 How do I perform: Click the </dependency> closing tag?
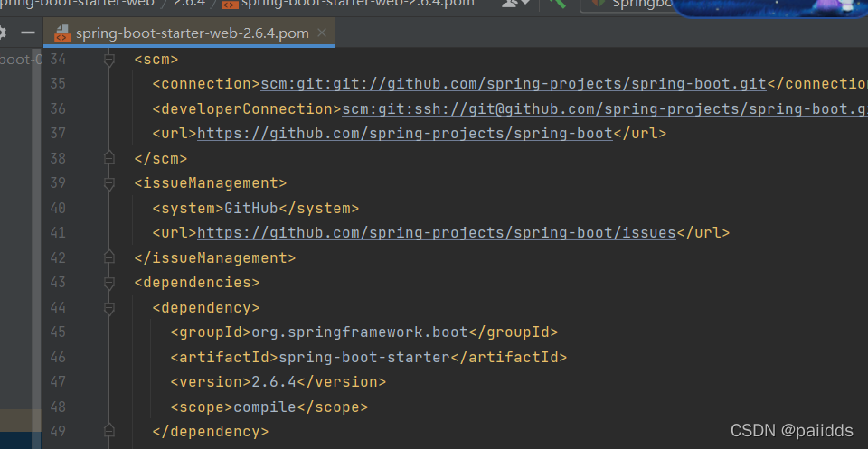pyautogui.click(x=211, y=432)
